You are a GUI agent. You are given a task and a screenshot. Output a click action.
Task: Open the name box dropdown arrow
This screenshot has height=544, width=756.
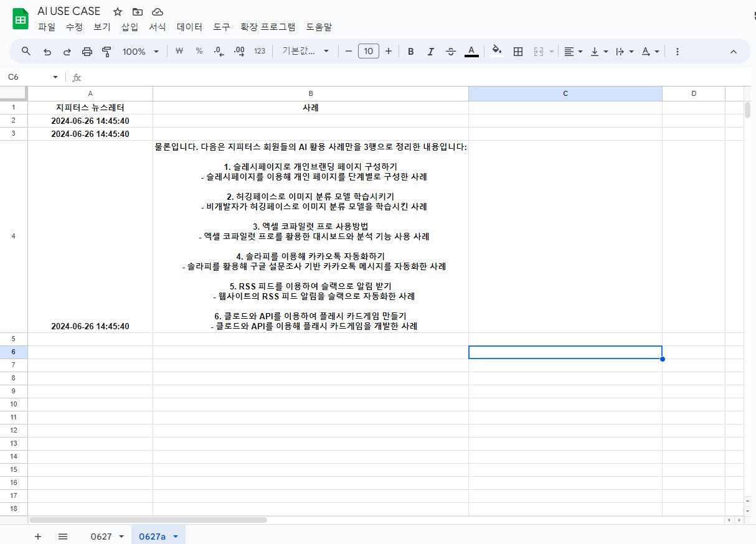pos(55,77)
